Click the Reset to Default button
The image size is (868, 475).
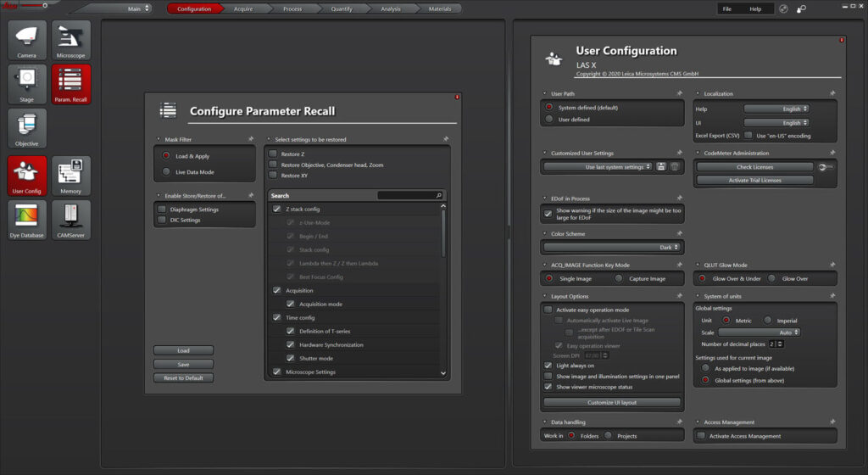pos(183,378)
